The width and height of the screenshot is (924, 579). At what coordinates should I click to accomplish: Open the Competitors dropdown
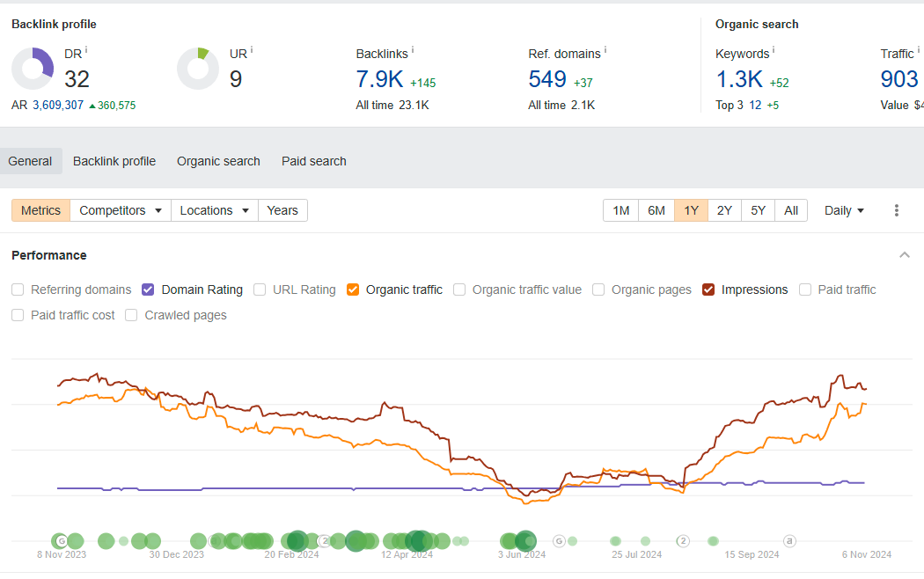tap(121, 210)
